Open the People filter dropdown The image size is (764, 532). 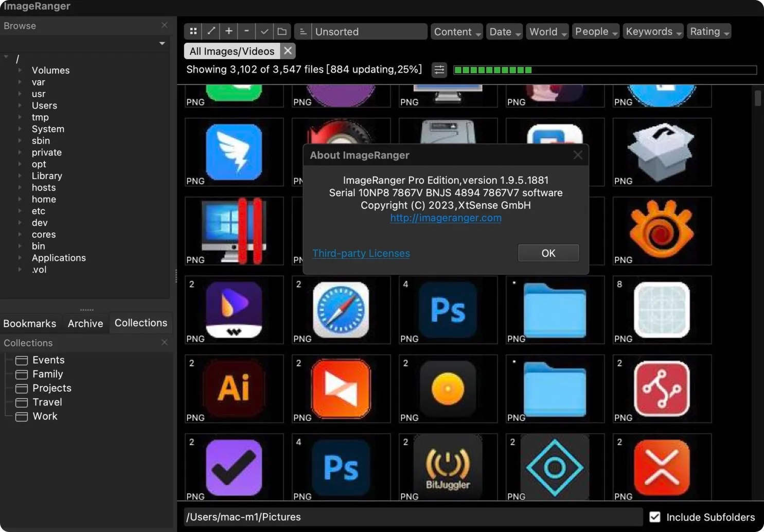(596, 31)
